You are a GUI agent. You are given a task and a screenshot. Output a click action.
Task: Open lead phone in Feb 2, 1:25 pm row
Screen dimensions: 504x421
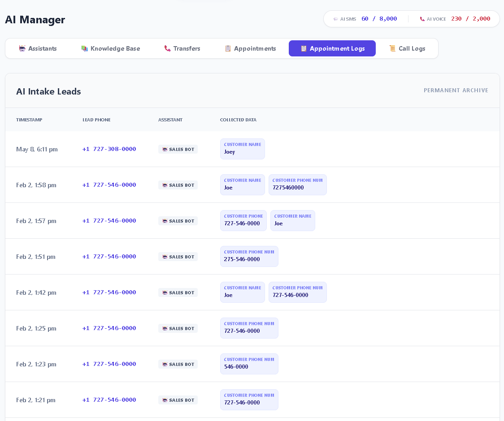[x=109, y=328]
